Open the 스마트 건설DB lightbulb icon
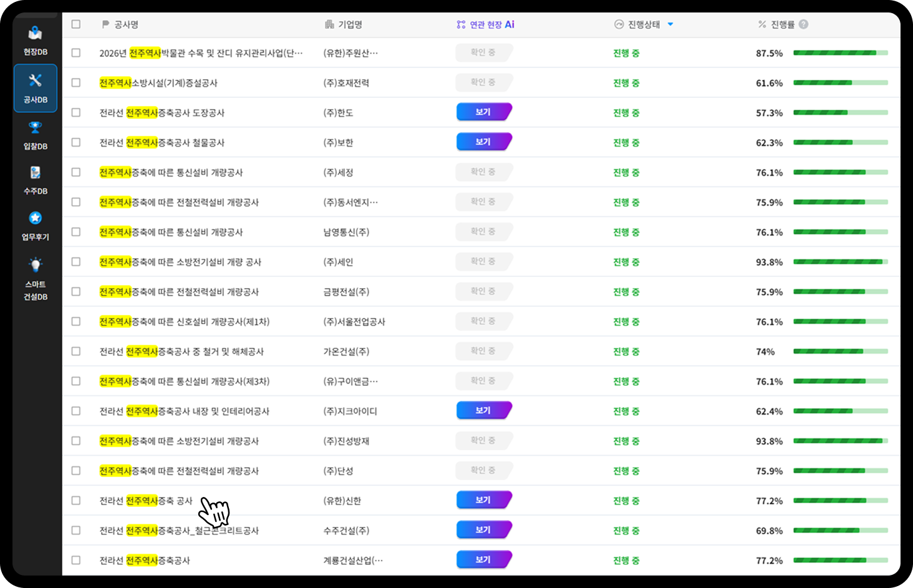The width and height of the screenshot is (913, 588). coord(36,265)
